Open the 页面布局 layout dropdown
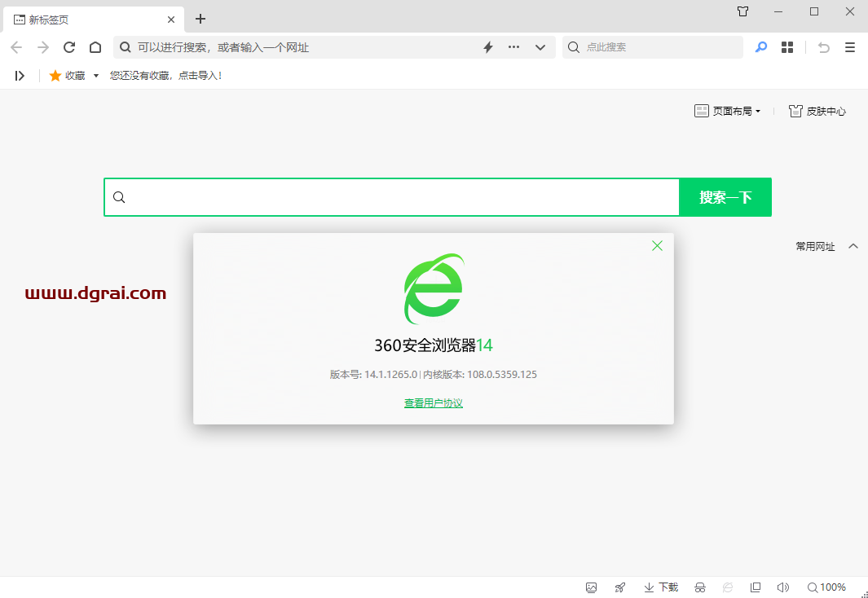The image size is (868, 598). pyautogui.click(x=727, y=111)
